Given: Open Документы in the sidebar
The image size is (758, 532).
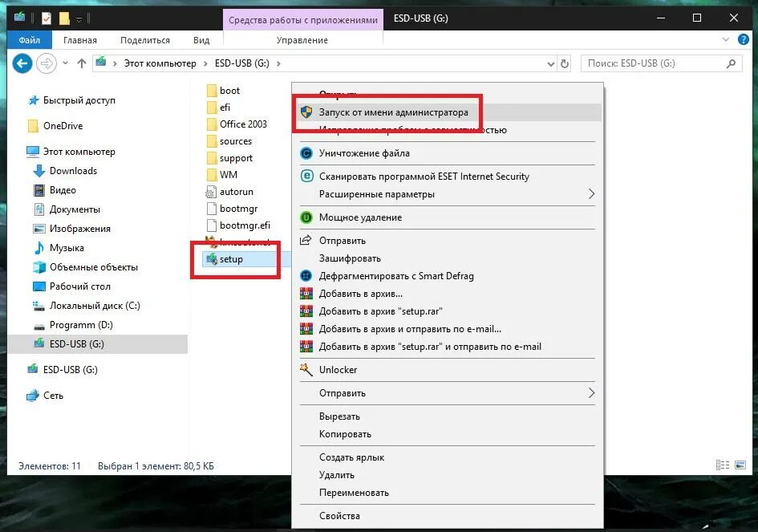Looking at the screenshot, I should point(75,209).
